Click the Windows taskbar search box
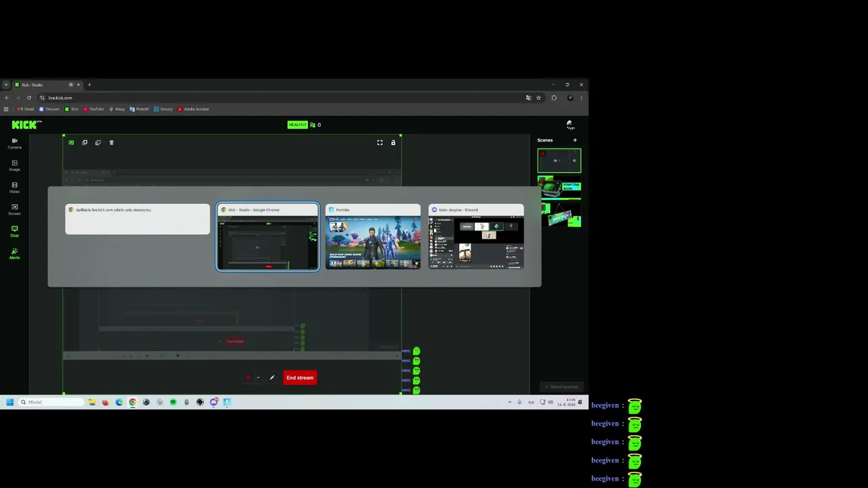 pyautogui.click(x=52, y=402)
